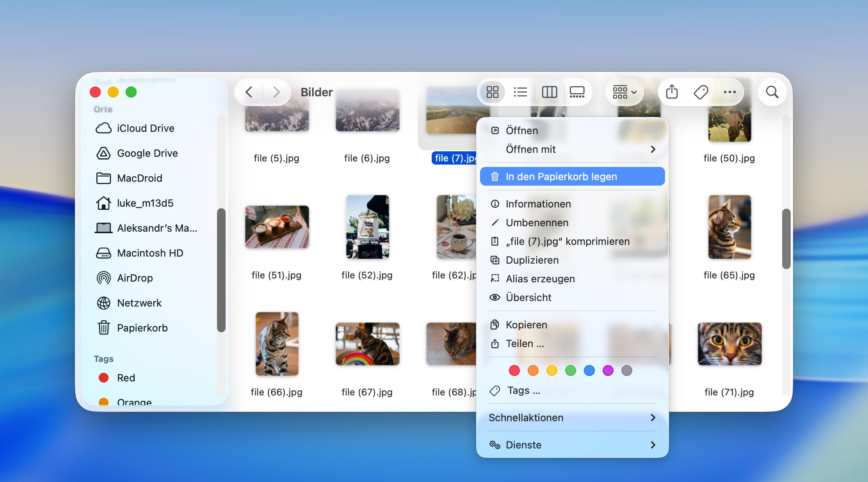The width and height of the screenshot is (868, 482).
Task: Choose Umbenennen from context menu
Action: 572,223
